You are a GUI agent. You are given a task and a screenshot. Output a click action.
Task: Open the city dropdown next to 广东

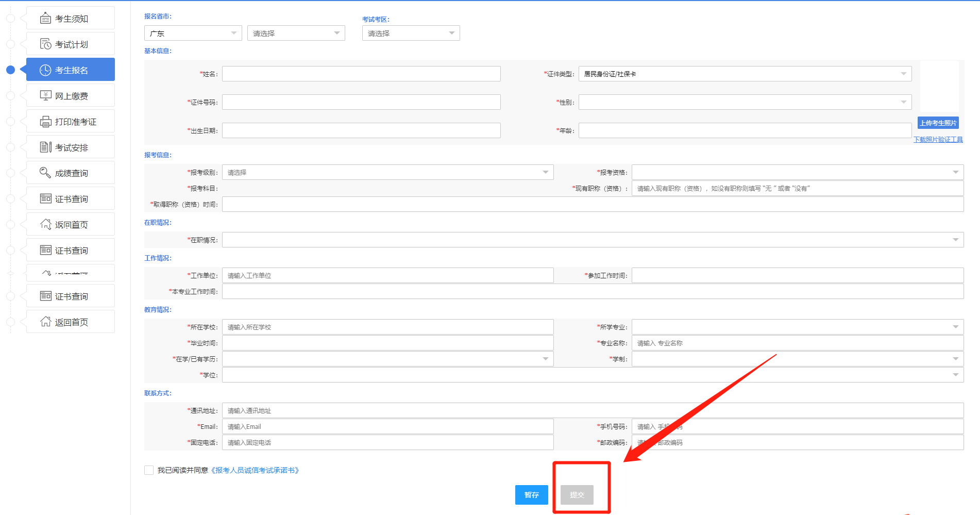click(x=296, y=33)
